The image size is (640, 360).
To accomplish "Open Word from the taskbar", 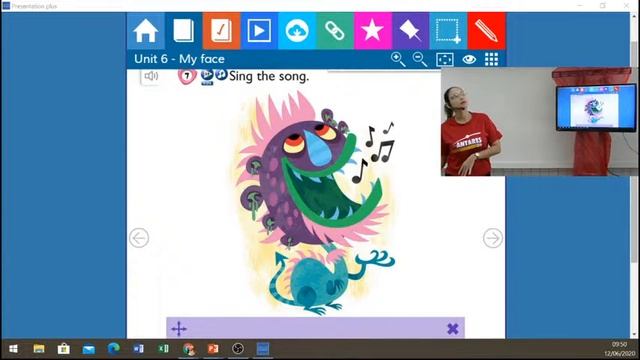I will coord(138,349).
